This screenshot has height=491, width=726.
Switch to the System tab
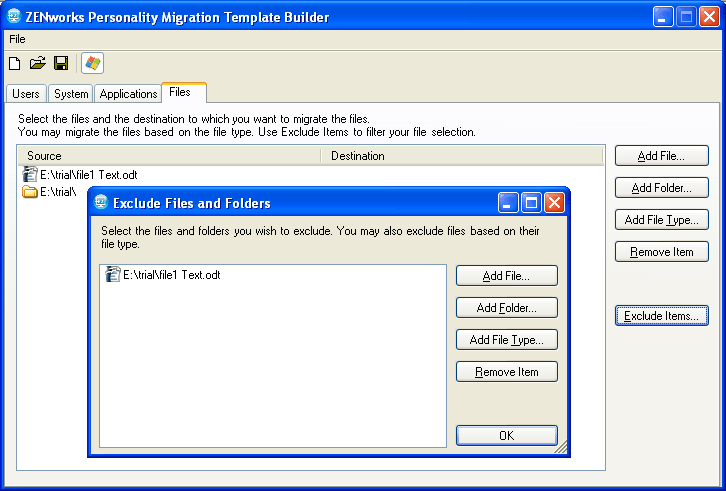click(71, 94)
